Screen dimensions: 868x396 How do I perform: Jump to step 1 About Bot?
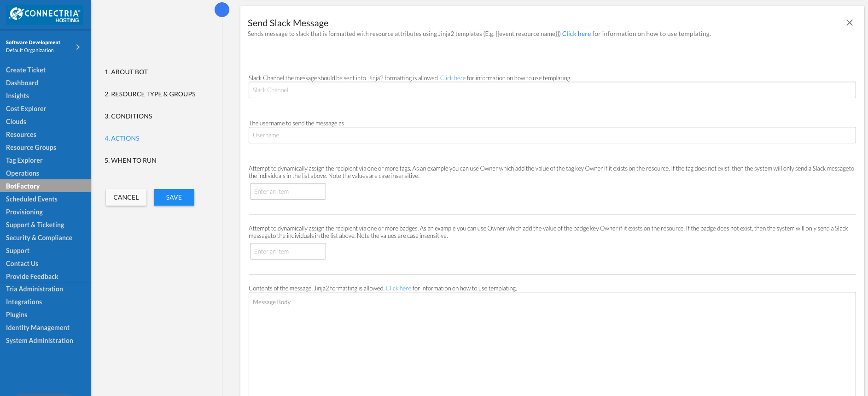(x=126, y=72)
